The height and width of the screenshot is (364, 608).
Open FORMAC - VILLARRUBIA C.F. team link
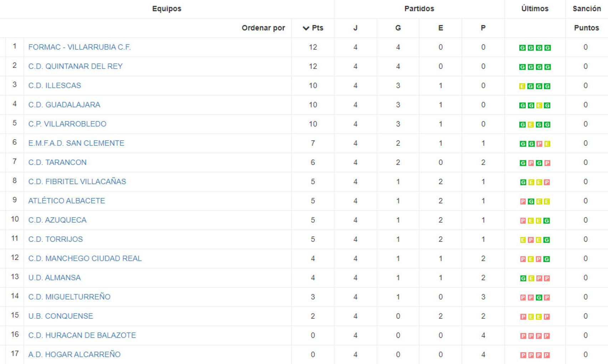pos(79,47)
